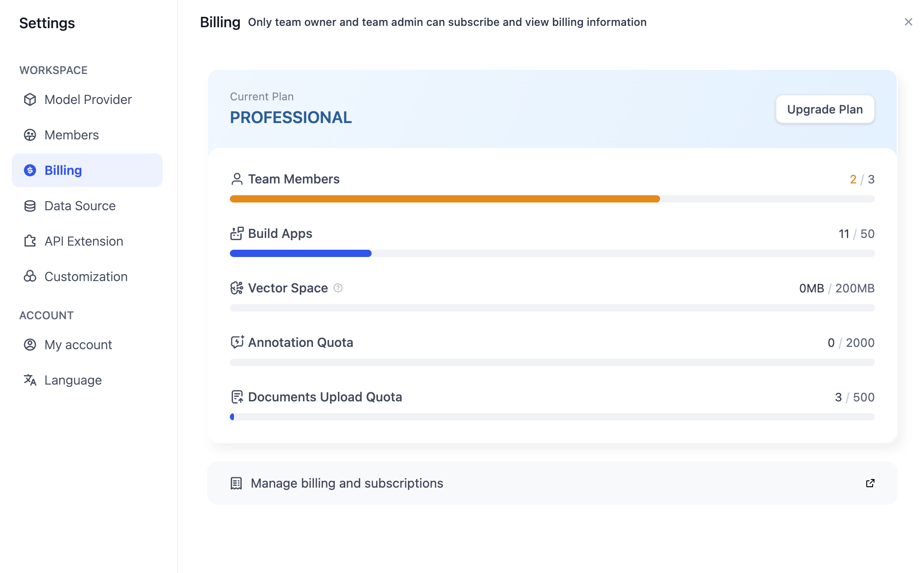Open the Model Provider settings
Image resolution: width=924 pixels, height=573 pixels.
88,99
